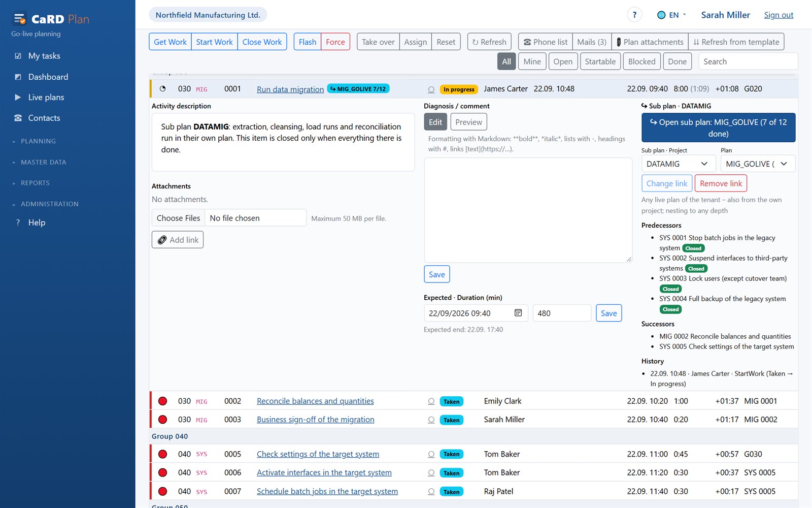Open the round help button in header

[x=634, y=15]
